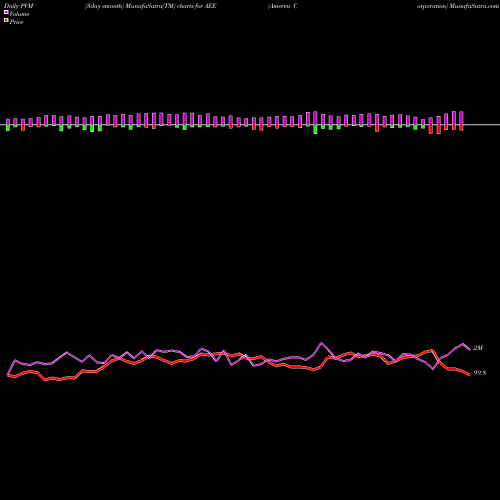Click the 'Daily PVM' chart title
The image size is (500, 500).
tap(19, 6)
